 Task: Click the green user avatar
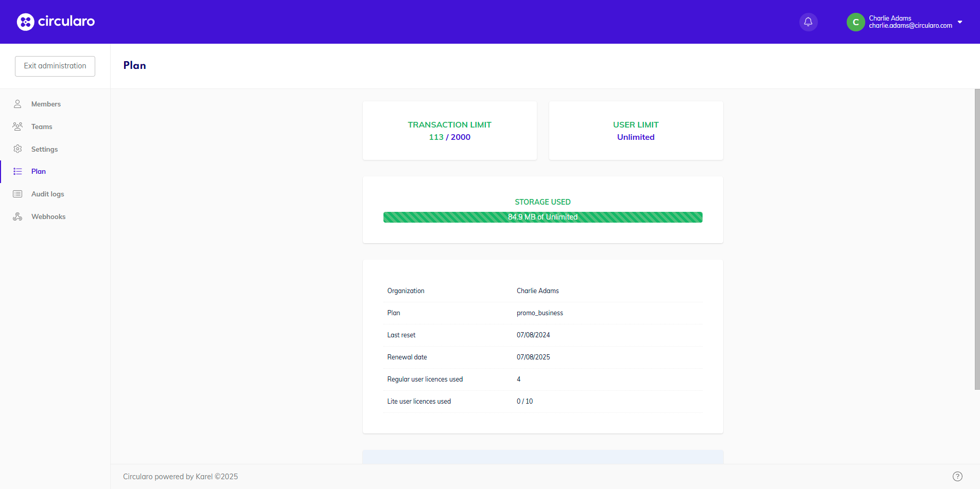855,22
